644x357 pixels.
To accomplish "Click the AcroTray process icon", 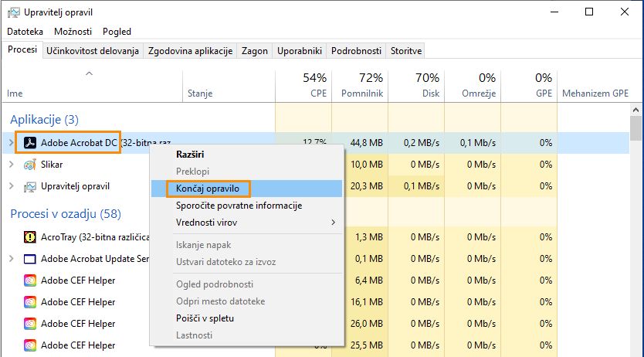I will [29, 237].
